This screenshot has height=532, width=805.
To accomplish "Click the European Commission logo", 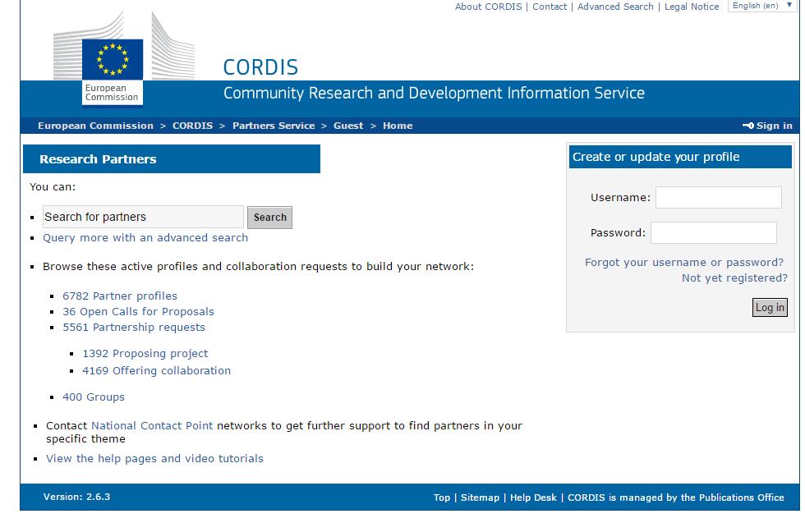I will pos(124,59).
